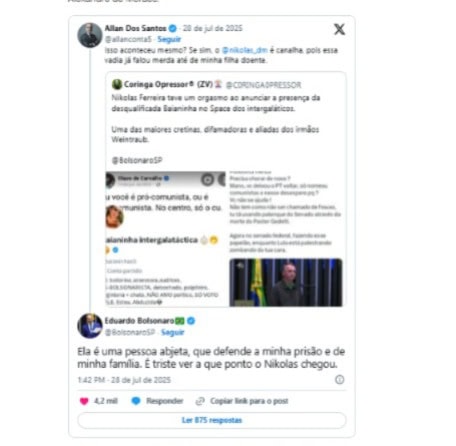456x446 pixels.
Task: Follow Allan Dos Santos via Seguir
Action: (x=169, y=39)
